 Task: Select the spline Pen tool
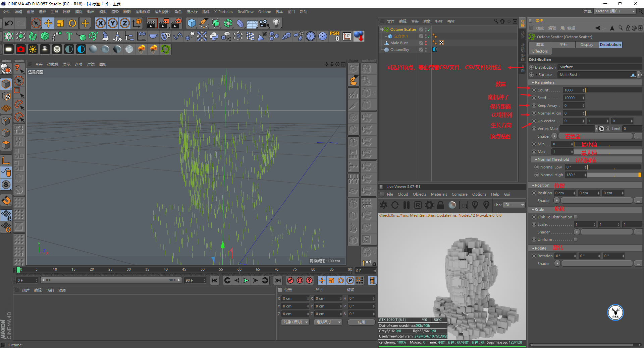[204, 23]
